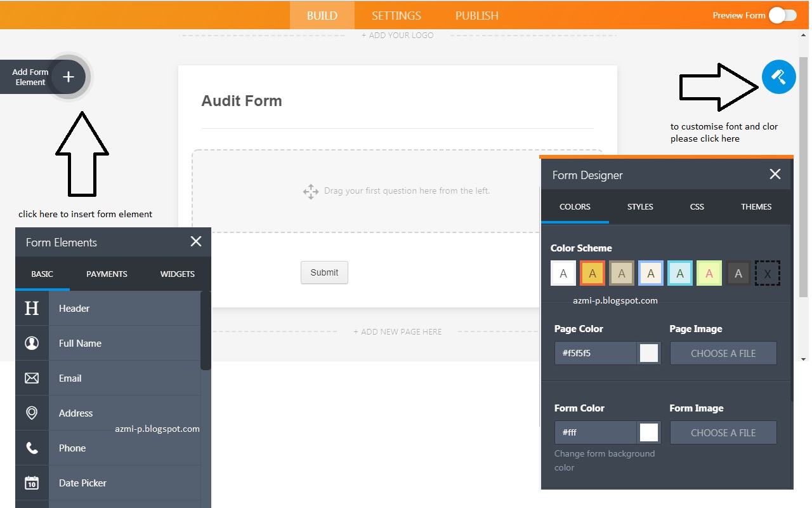Open the Form Color swatch picker
Viewport: 812px width, 508px height.
coord(649,433)
